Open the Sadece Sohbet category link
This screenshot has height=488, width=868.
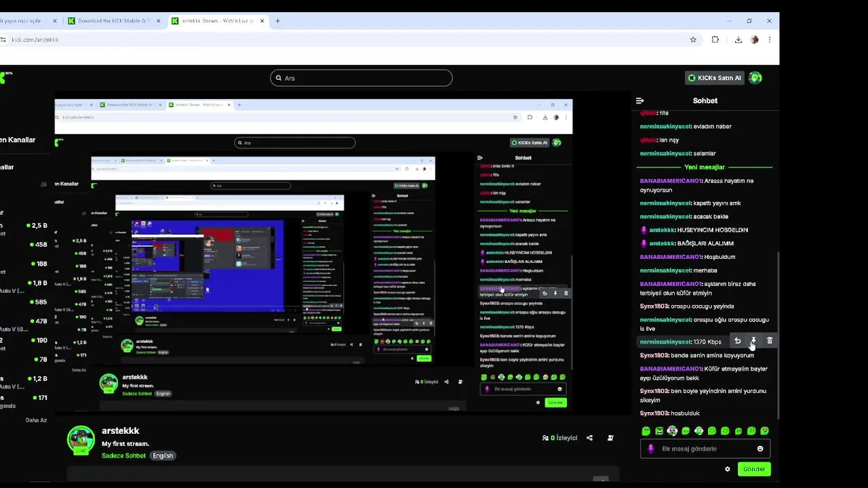pyautogui.click(x=123, y=455)
